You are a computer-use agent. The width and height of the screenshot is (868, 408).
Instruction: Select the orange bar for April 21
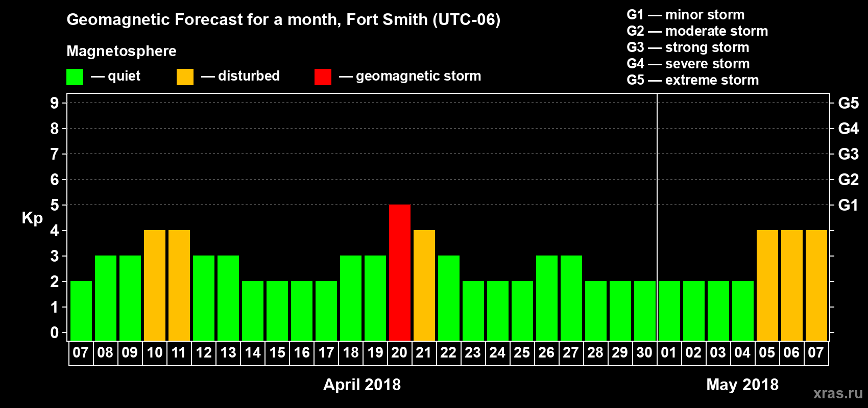[424, 285]
